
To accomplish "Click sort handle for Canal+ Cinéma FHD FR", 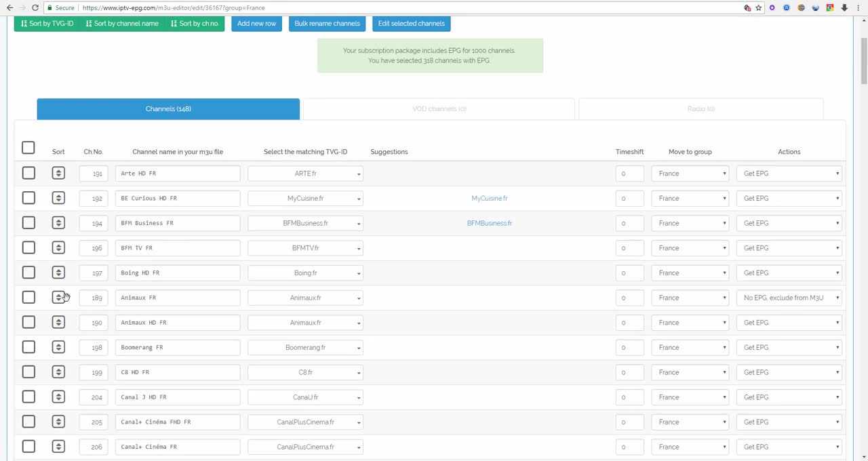I will (58, 422).
